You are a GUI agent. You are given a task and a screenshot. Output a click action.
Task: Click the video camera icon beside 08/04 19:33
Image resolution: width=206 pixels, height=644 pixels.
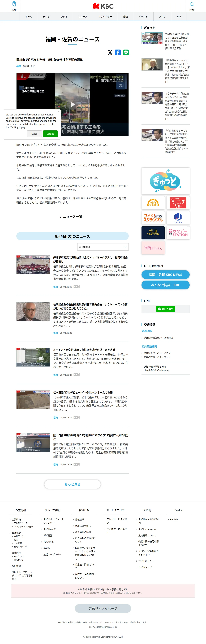[77, 464]
